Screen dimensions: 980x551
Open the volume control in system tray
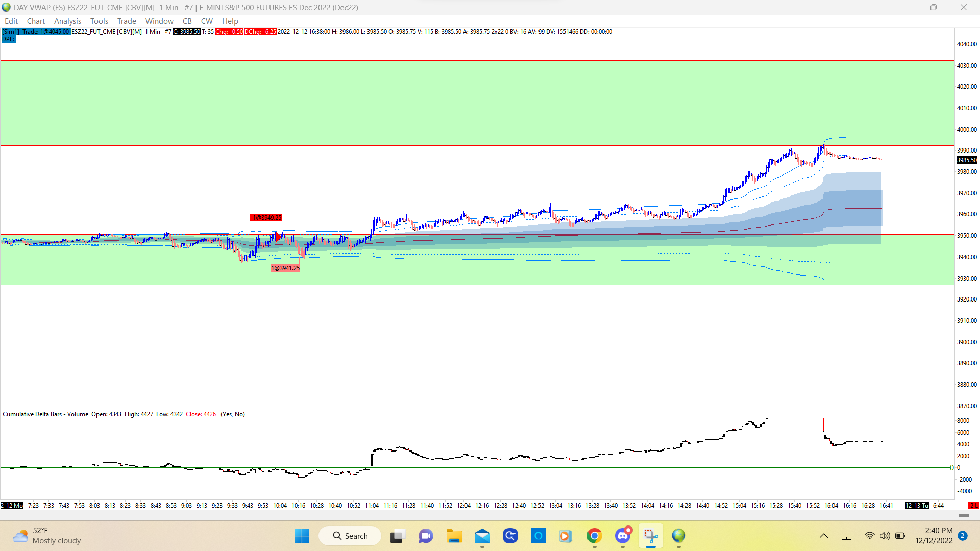(x=885, y=536)
